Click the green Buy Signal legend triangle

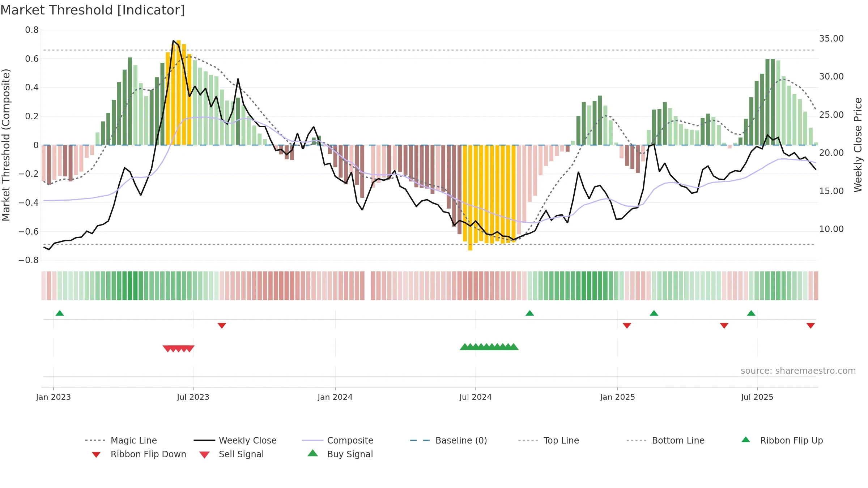point(313,453)
